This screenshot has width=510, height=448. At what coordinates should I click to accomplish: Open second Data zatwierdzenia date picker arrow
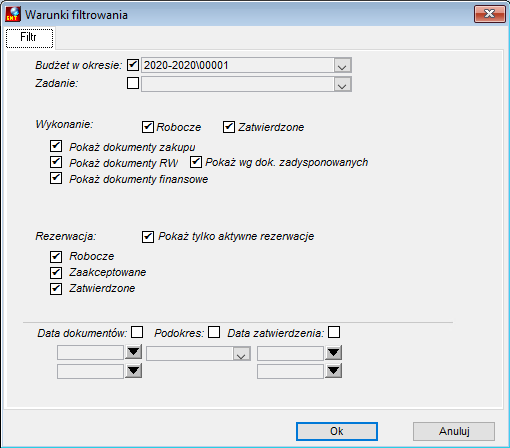pyautogui.click(x=334, y=370)
